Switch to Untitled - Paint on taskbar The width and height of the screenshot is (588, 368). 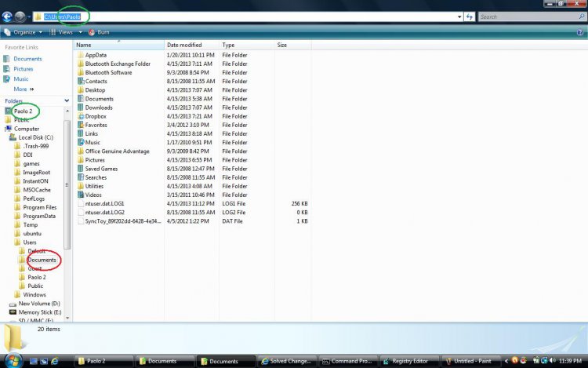click(x=470, y=361)
